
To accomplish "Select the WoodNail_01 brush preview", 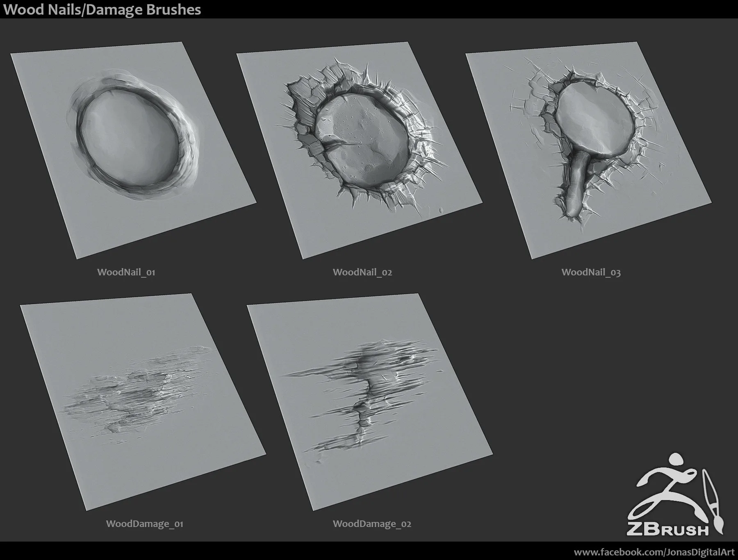I will 133,150.
